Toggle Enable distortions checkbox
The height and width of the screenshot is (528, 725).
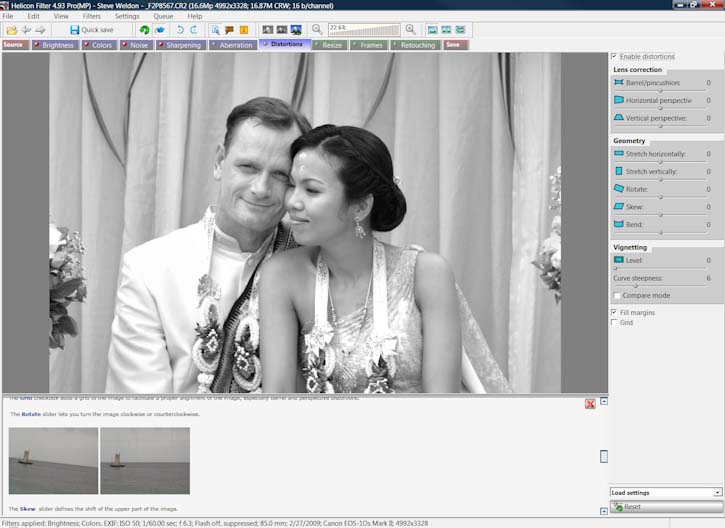coord(614,56)
